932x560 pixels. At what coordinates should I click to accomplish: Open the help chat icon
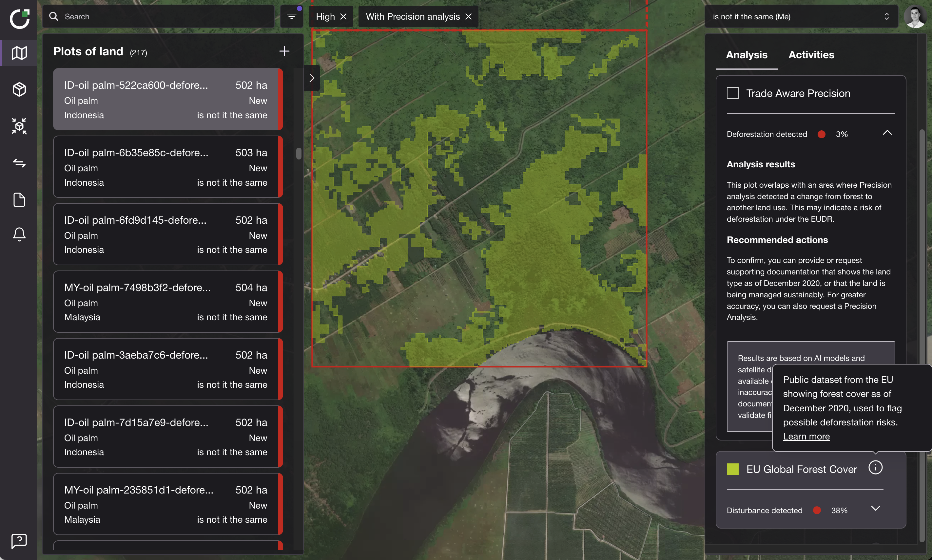pos(19,541)
